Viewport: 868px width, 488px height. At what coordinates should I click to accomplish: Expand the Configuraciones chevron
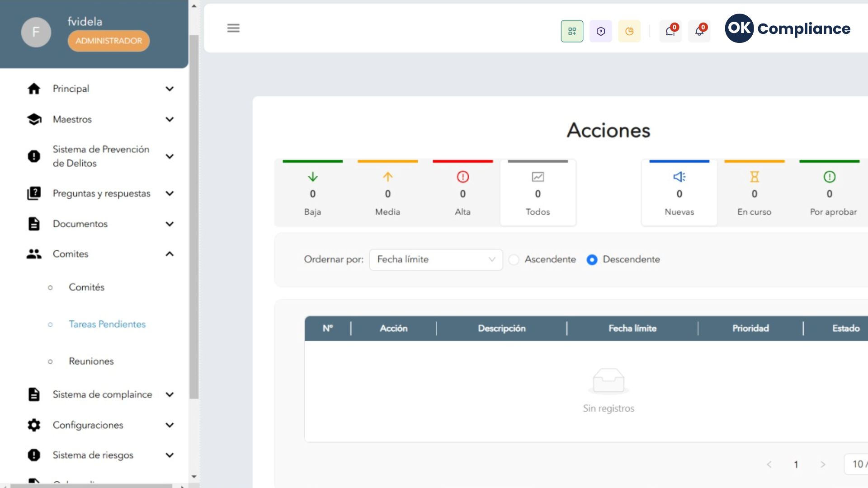170,425
